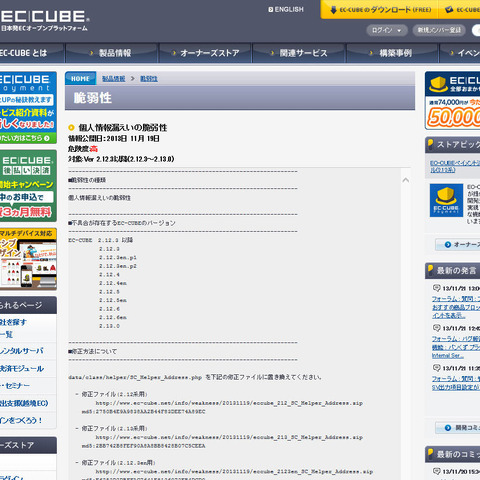
Task: Click the 越境EC sidebar link
Action: coord(24,403)
